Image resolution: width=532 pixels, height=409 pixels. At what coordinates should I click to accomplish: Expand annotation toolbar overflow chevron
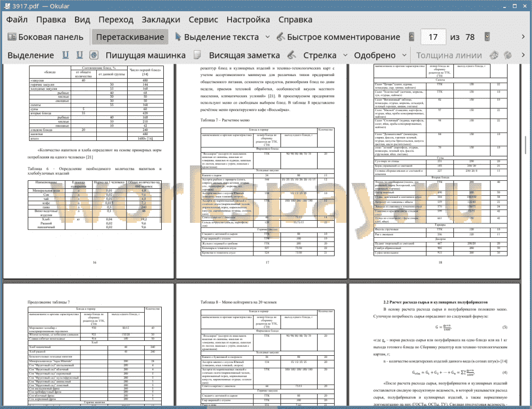pos(523,55)
